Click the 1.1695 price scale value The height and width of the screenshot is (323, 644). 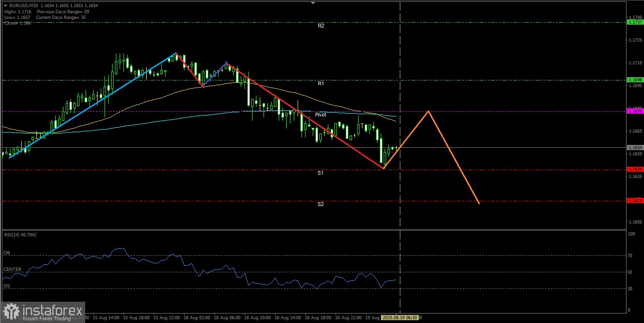635,85
